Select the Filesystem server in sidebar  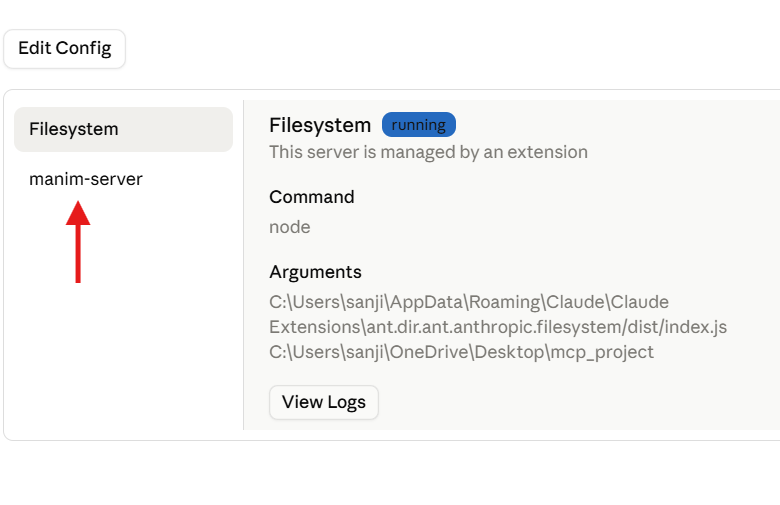(123, 129)
